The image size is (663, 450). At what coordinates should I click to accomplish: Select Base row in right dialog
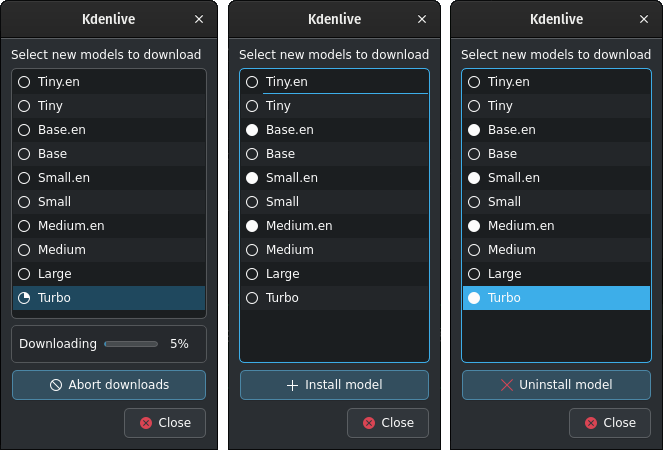[556, 154]
